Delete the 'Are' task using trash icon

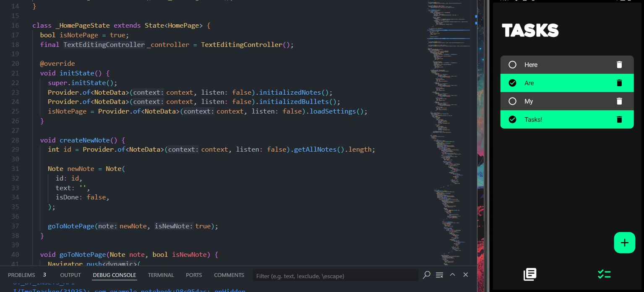[x=619, y=83]
